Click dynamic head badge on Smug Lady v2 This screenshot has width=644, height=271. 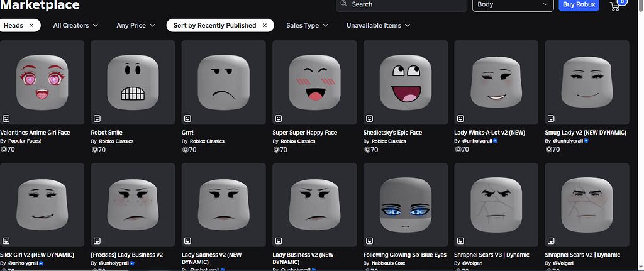click(551, 118)
